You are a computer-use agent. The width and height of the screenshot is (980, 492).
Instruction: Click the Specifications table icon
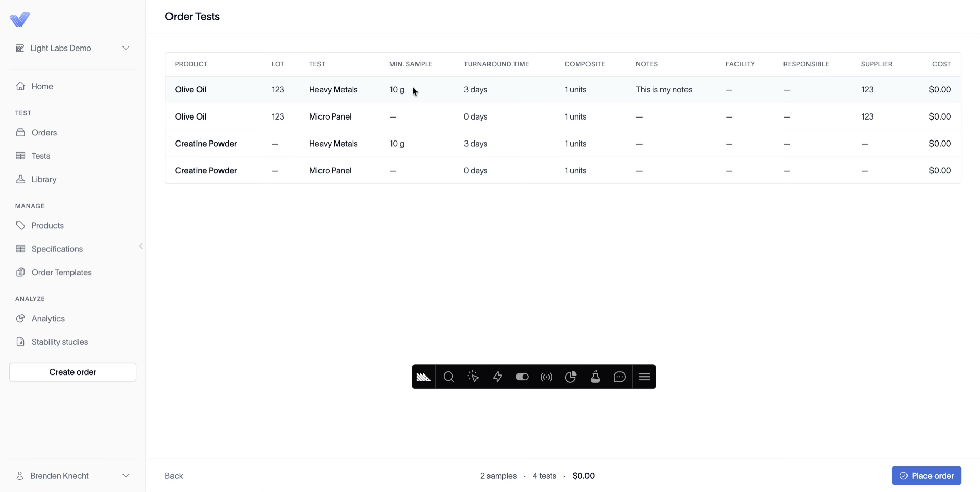pyautogui.click(x=20, y=249)
